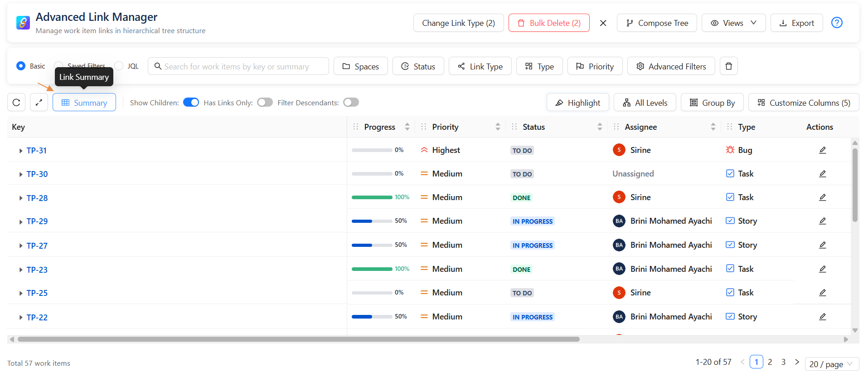Viewport: 868px width, 378px height.
Task: Open the help question mark icon
Action: (x=837, y=23)
